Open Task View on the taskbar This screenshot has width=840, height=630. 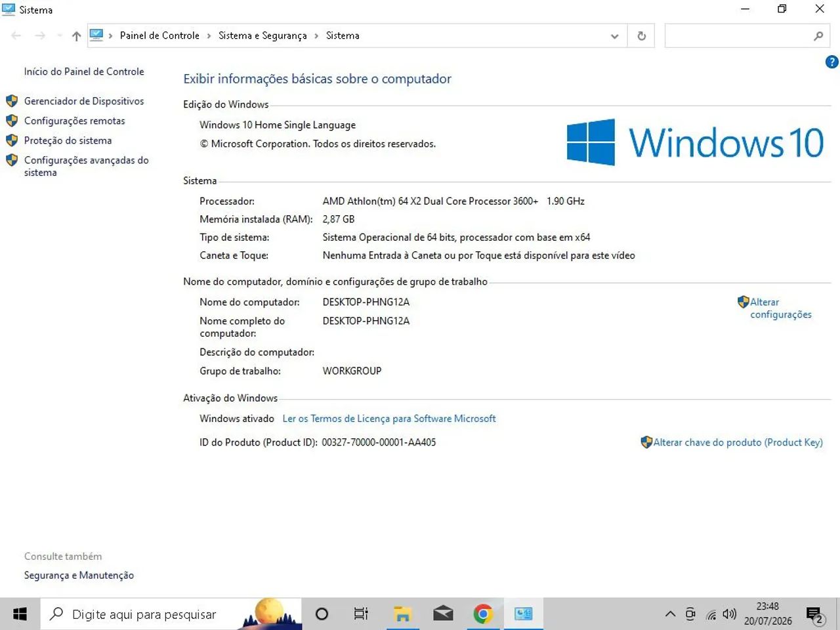[361, 614]
